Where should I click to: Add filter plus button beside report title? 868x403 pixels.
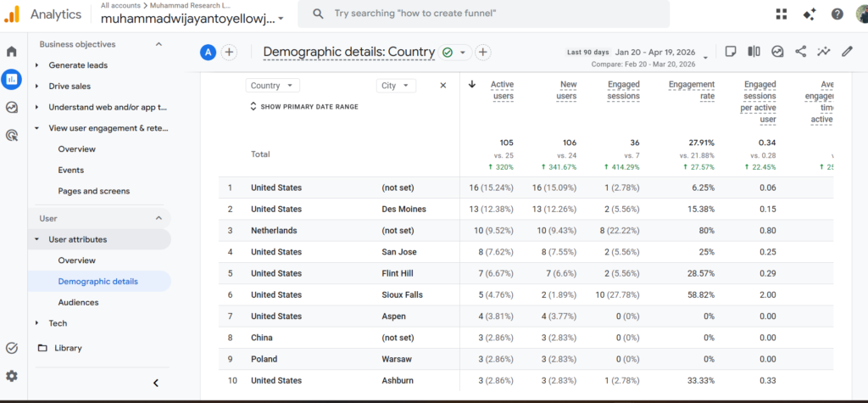tap(482, 52)
